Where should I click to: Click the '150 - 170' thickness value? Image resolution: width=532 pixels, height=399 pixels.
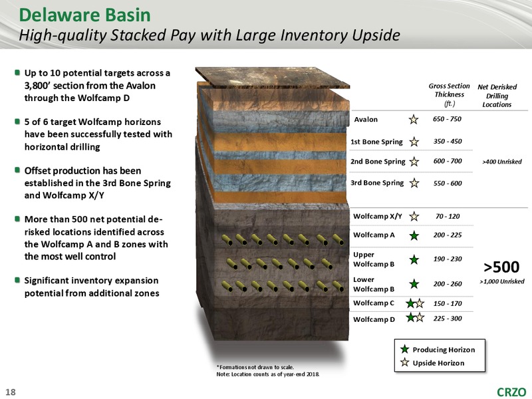(x=448, y=303)
